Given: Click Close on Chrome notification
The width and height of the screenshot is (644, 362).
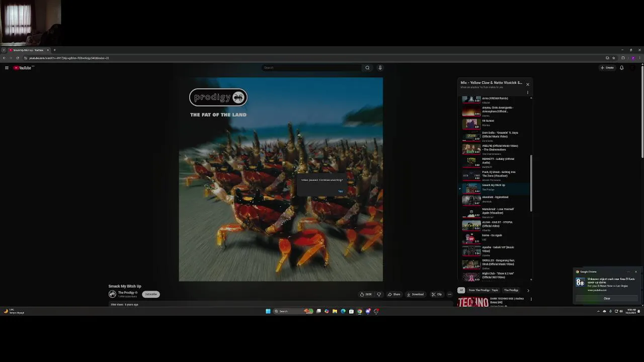Looking at the screenshot, I should coord(607,299).
